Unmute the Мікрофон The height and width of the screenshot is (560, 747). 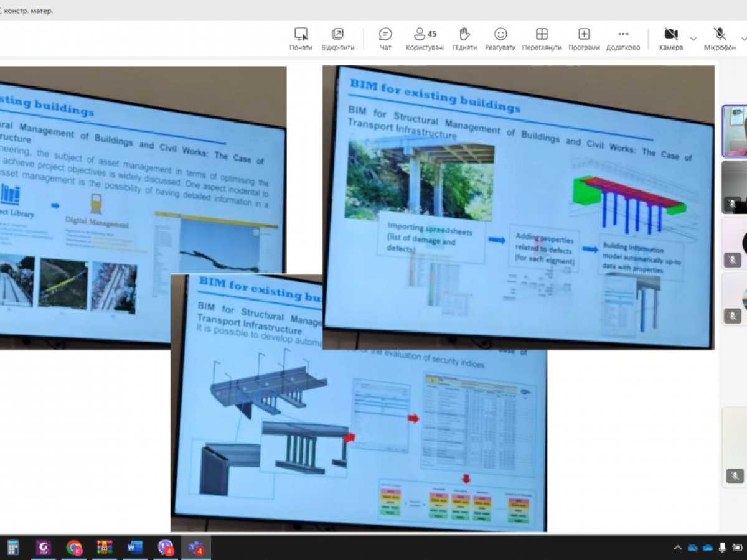pos(720,39)
